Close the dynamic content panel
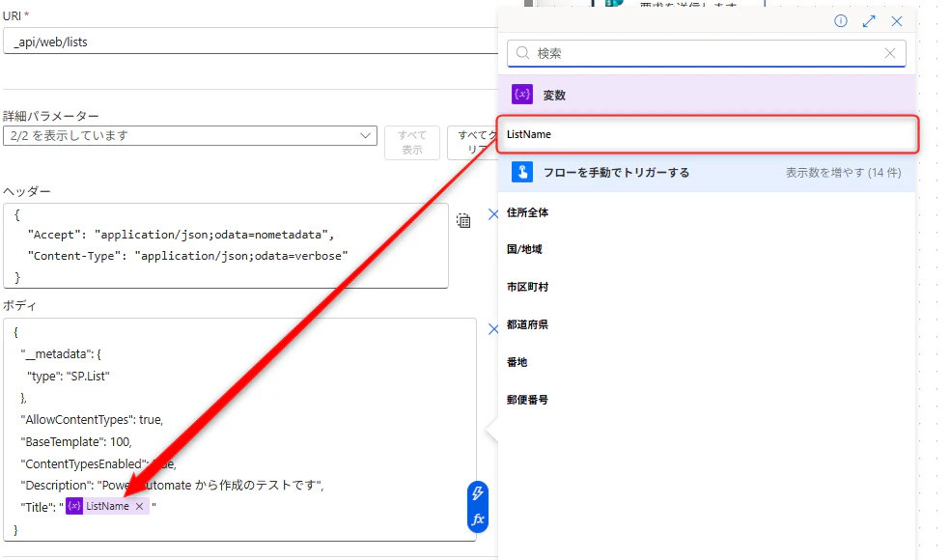 click(897, 21)
